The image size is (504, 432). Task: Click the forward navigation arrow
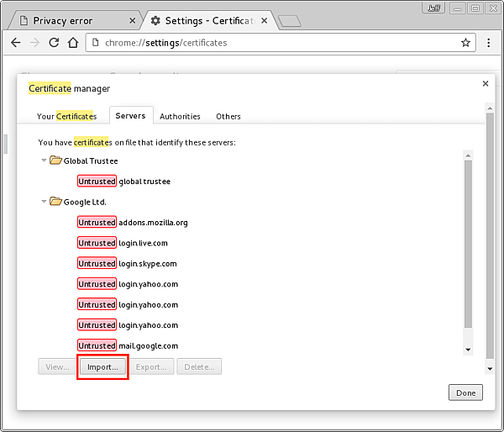(34, 43)
